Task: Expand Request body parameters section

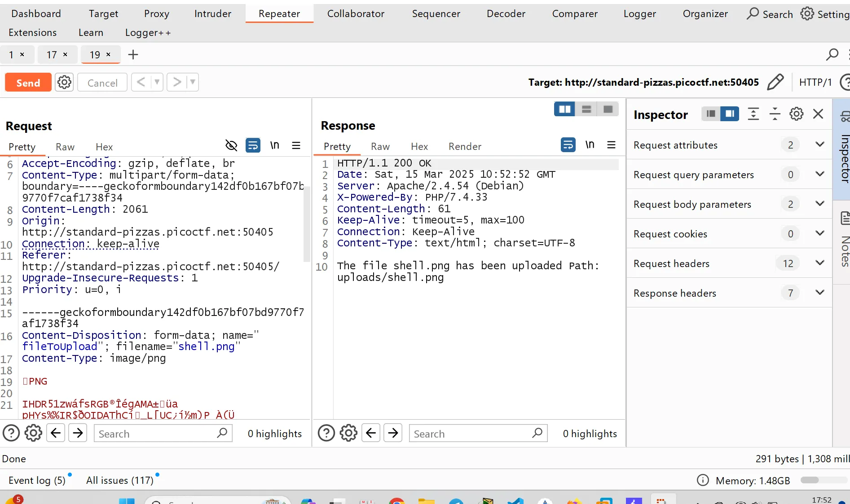Action: [x=729, y=204]
